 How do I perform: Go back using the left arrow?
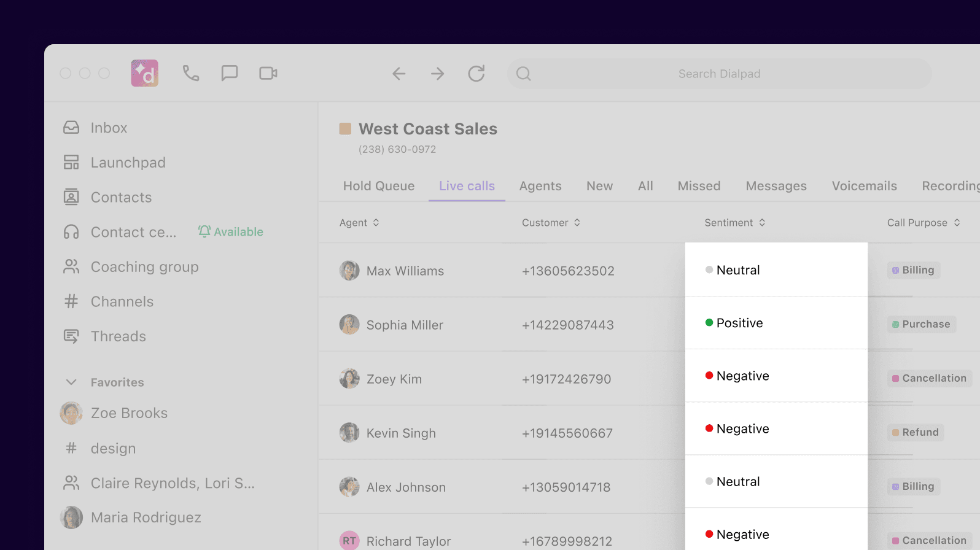coord(399,74)
